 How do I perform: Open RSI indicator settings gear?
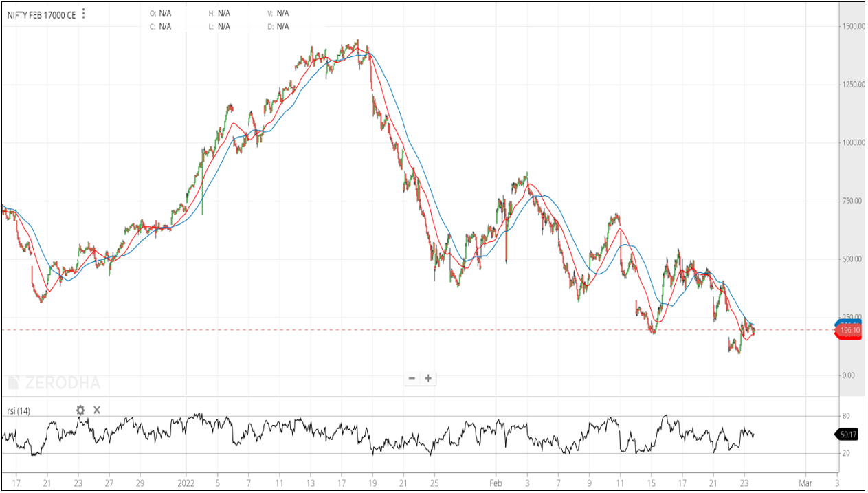click(80, 410)
